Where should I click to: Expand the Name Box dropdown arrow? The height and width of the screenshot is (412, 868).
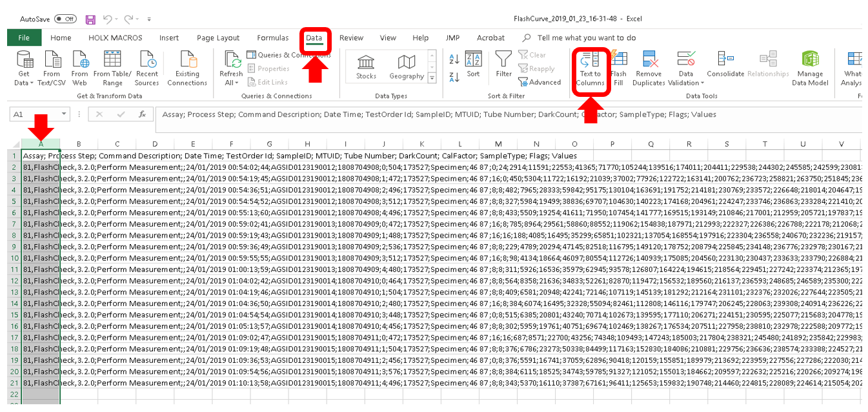click(63, 114)
